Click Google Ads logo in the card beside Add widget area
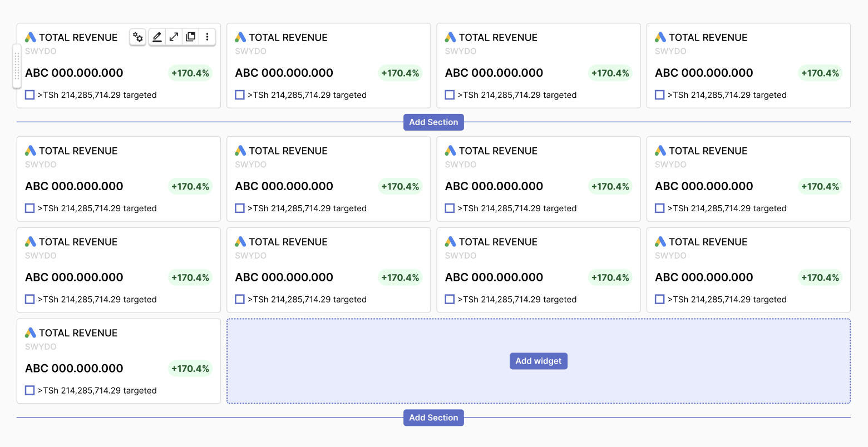 point(31,332)
